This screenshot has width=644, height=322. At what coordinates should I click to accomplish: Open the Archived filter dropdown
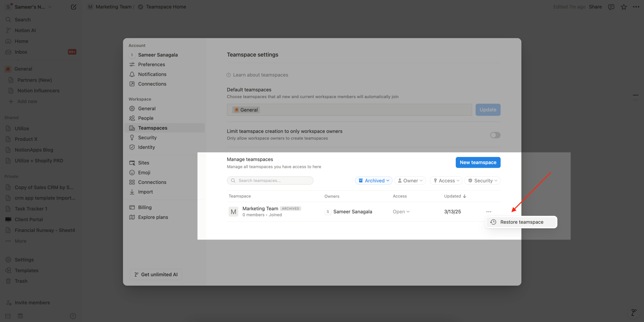(x=373, y=181)
